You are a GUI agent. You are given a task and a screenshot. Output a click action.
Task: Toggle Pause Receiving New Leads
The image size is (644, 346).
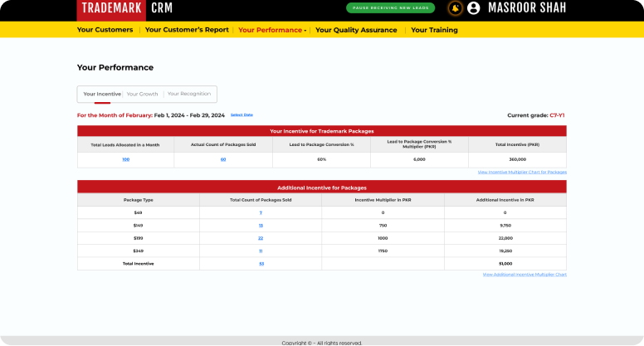tap(390, 8)
